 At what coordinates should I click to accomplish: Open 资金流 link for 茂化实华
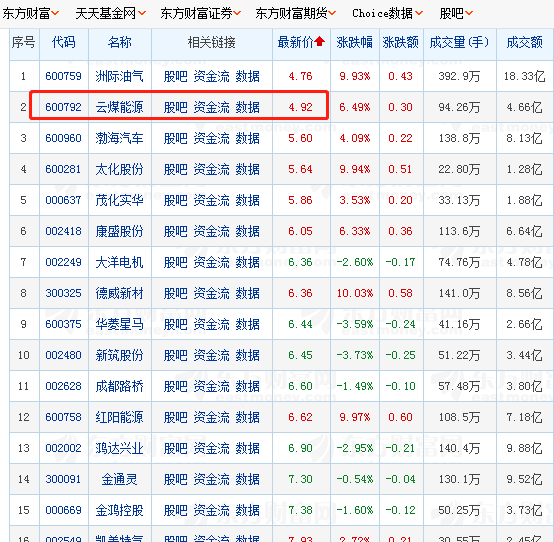(212, 200)
